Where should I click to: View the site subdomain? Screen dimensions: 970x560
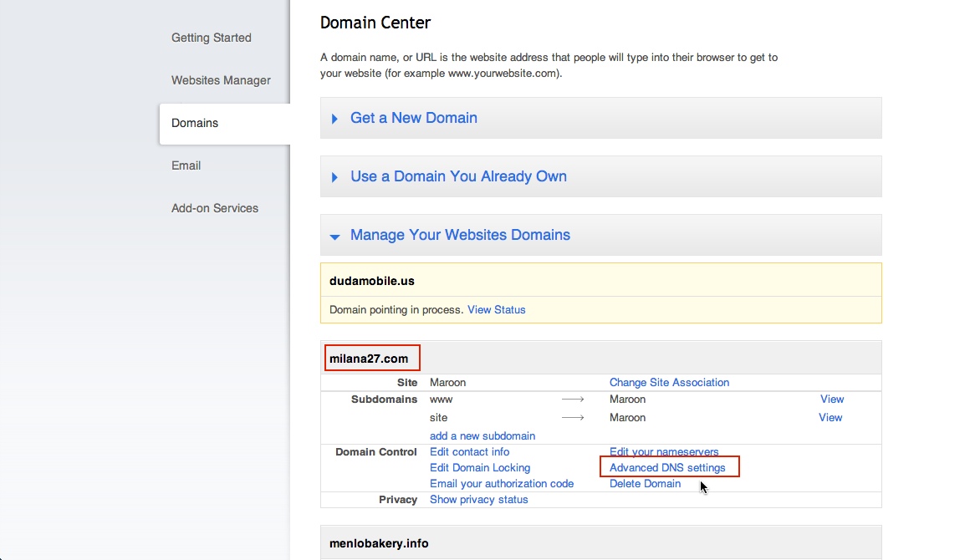tap(830, 418)
